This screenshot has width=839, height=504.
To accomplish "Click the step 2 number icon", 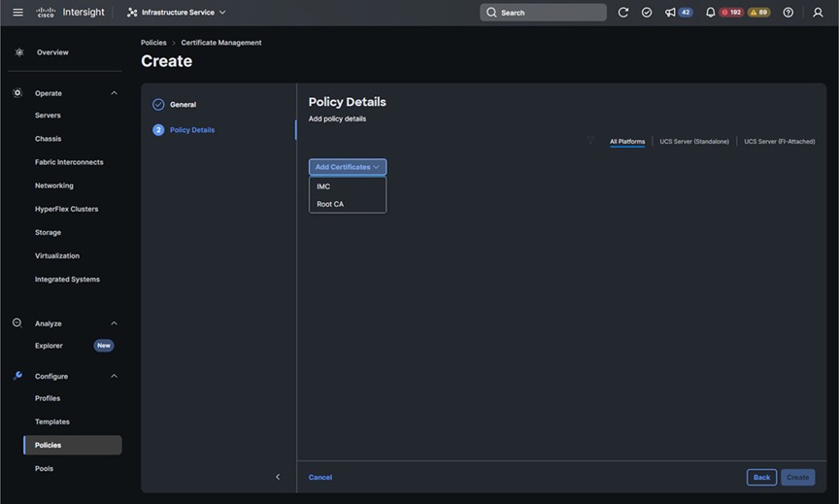I will click(x=158, y=130).
